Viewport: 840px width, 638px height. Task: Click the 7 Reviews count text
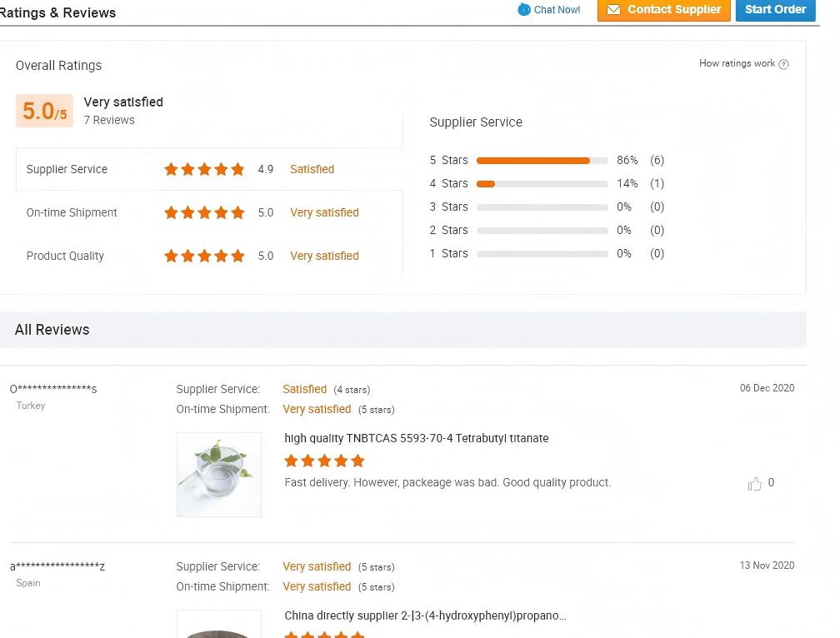coord(109,120)
